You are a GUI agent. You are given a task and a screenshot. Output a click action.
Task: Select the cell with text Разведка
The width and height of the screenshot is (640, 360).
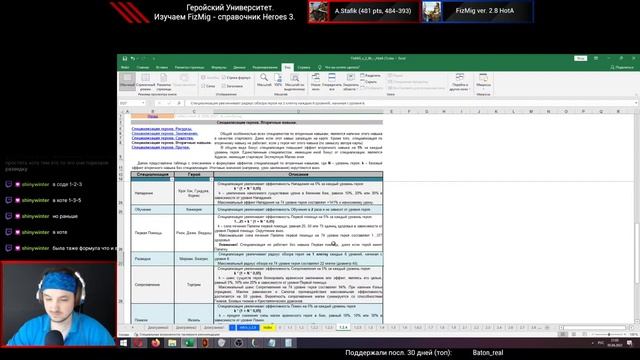pos(152,259)
